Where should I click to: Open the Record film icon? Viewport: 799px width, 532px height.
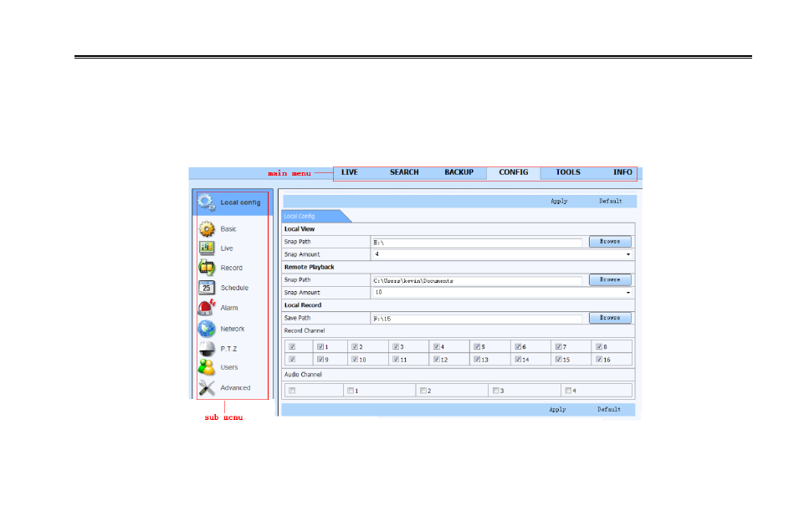click(207, 268)
